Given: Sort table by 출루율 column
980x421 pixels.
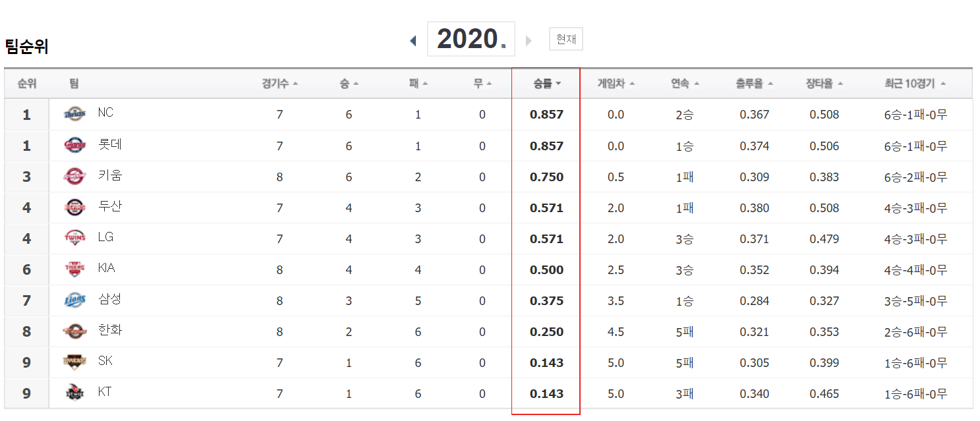Looking at the screenshot, I should click(754, 84).
